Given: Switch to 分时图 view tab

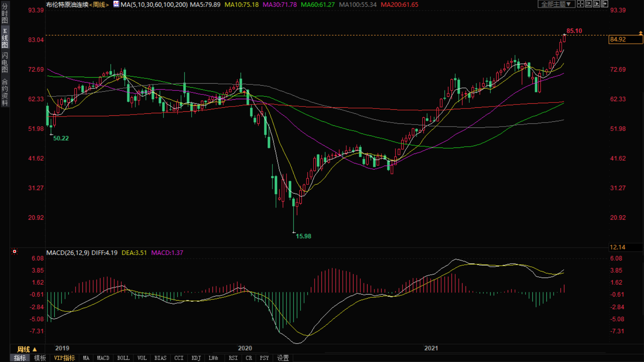Looking at the screenshot, I should click(x=5, y=13).
